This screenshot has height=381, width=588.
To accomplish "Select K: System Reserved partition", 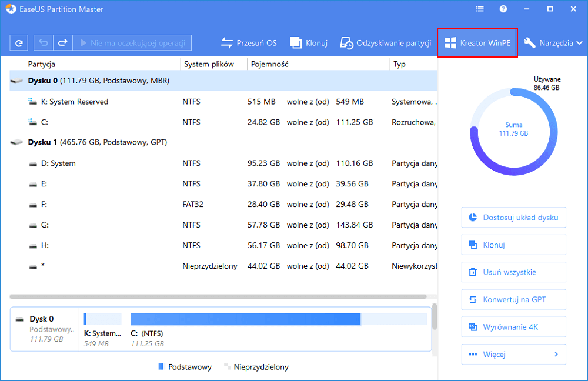I will tap(223, 102).
